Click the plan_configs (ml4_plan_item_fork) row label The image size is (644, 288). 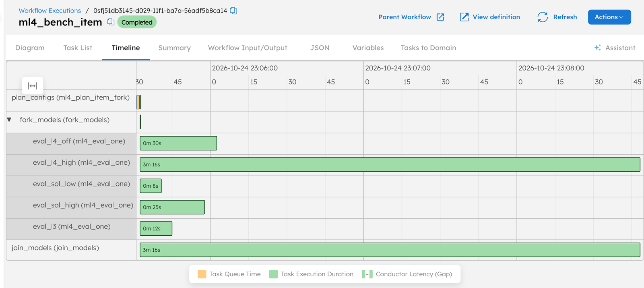[x=70, y=97]
